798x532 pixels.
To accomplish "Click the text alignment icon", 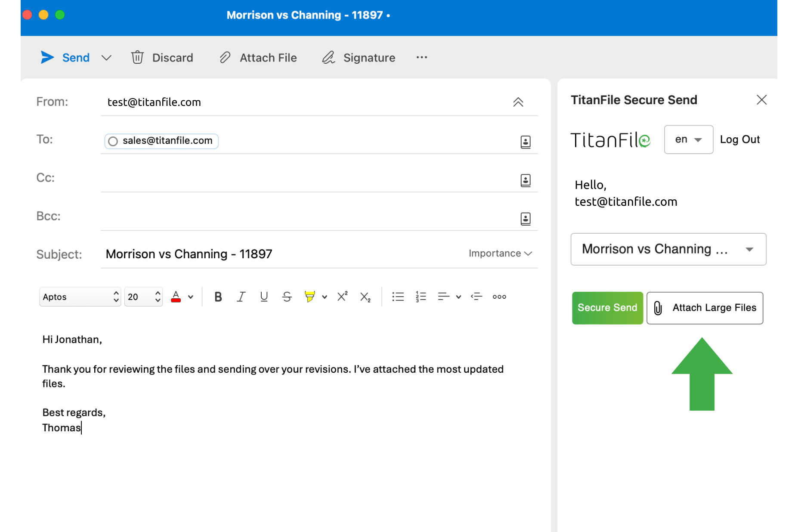I will coord(443,297).
